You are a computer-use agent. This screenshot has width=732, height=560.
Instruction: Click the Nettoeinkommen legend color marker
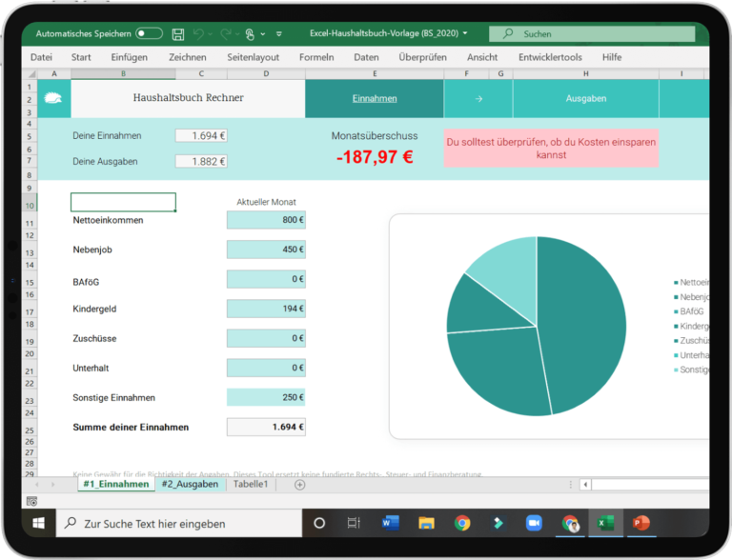676,283
